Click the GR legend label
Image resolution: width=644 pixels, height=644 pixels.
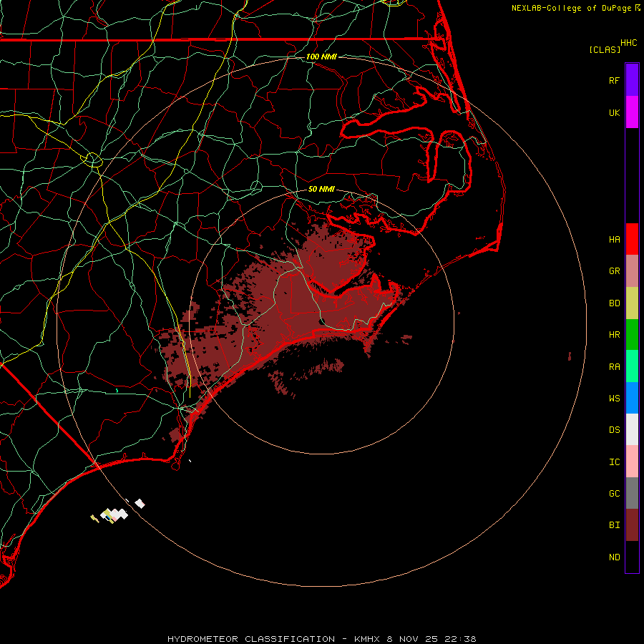coord(614,271)
